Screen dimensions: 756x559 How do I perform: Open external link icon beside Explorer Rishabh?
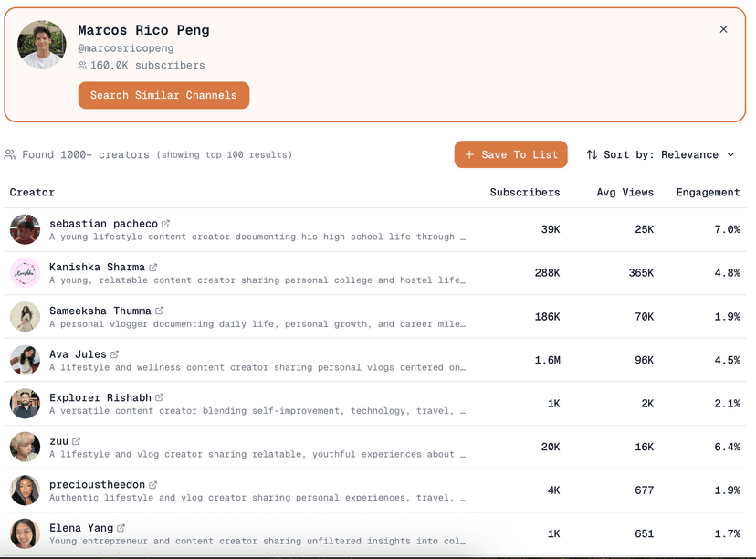point(160,397)
